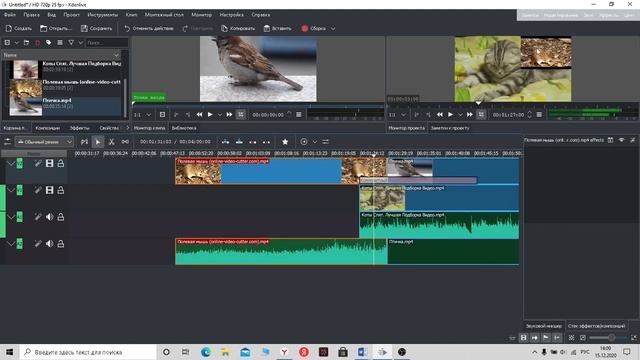Open the clip monitor hamburger options menu
The height and width of the screenshot is (360, 640).
coord(299,115)
